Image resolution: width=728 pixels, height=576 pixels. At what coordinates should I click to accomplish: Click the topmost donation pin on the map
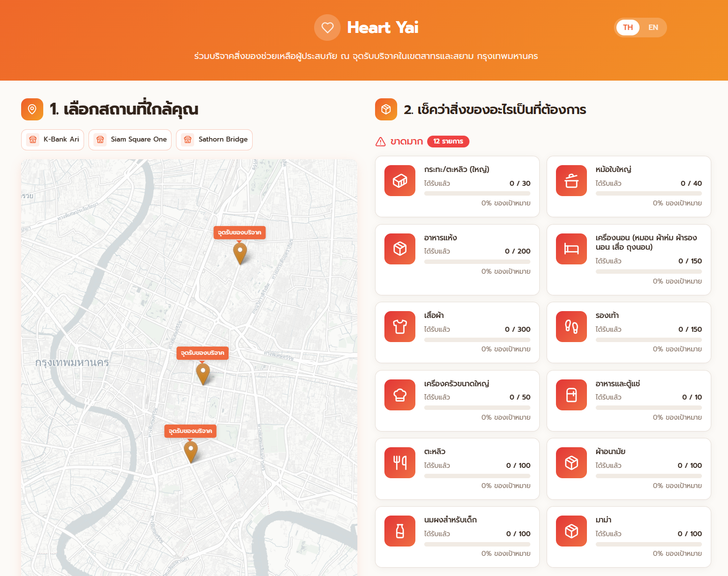coord(240,253)
